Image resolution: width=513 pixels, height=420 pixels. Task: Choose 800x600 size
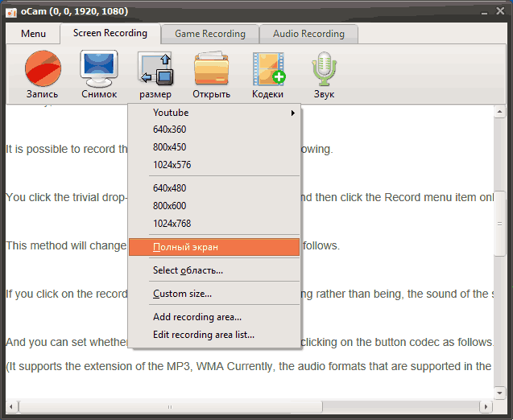point(214,206)
